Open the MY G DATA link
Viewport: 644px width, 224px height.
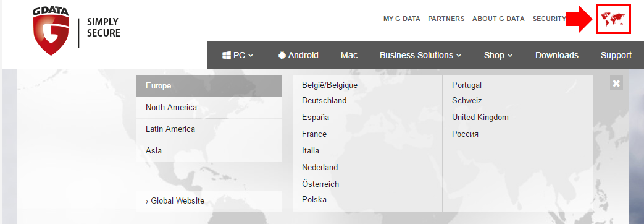tap(402, 19)
